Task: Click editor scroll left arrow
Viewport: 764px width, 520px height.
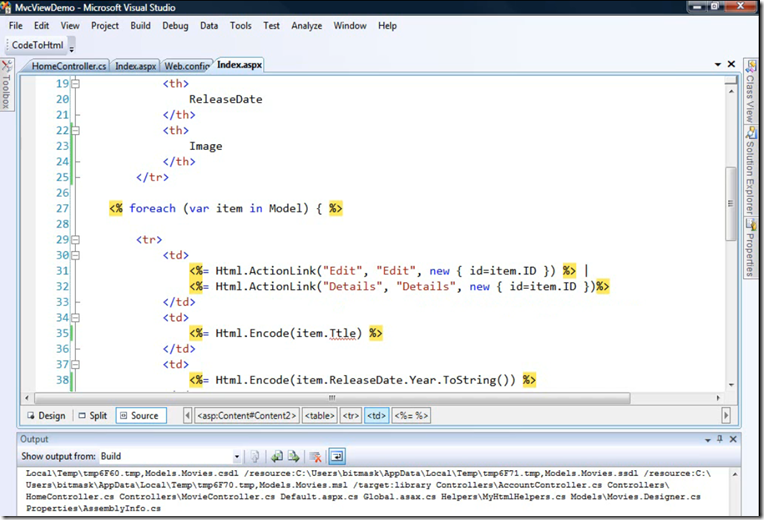Action: [x=27, y=398]
